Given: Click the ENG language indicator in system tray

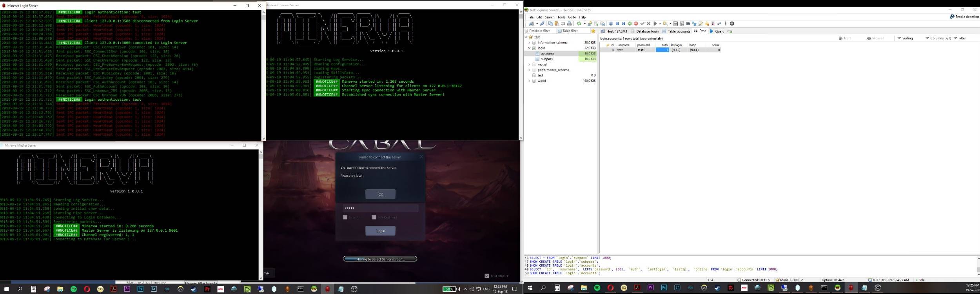Looking at the screenshot, I should coord(486,289).
